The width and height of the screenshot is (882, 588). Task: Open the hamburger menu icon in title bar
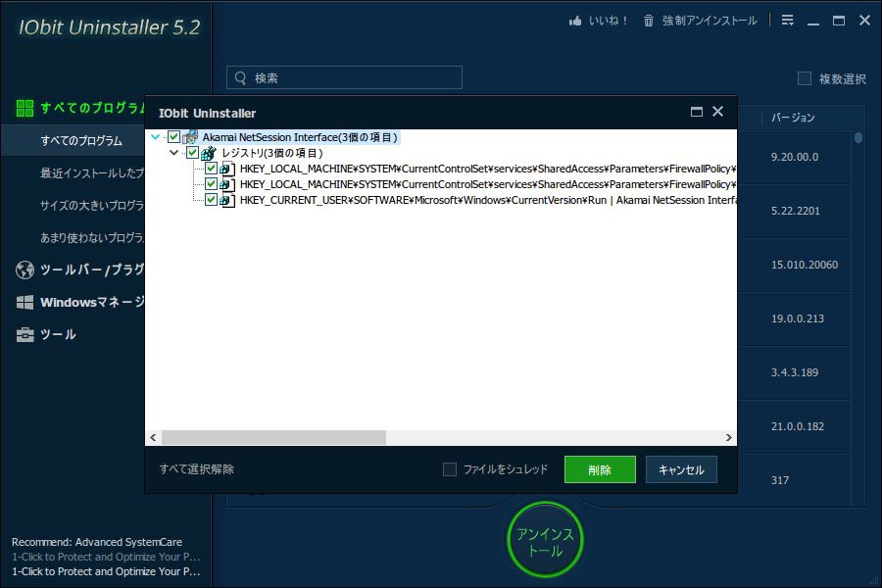(x=788, y=21)
